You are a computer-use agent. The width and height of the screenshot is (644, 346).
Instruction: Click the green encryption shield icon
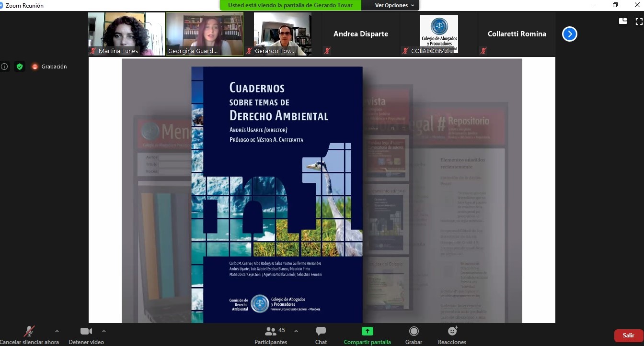20,67
